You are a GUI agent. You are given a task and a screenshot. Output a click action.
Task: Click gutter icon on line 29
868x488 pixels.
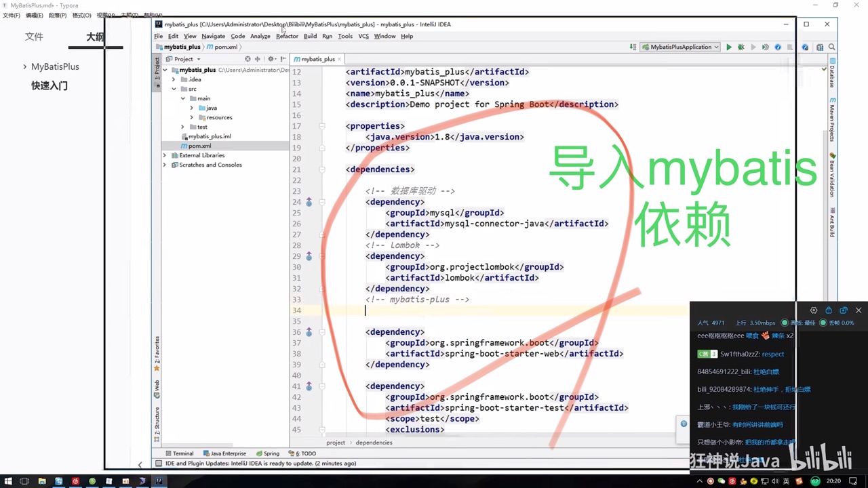[x=309, y=256]
